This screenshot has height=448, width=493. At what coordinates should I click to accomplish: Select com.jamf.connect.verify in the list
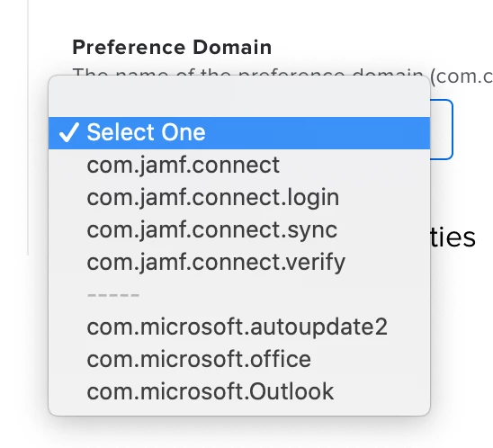239,262
